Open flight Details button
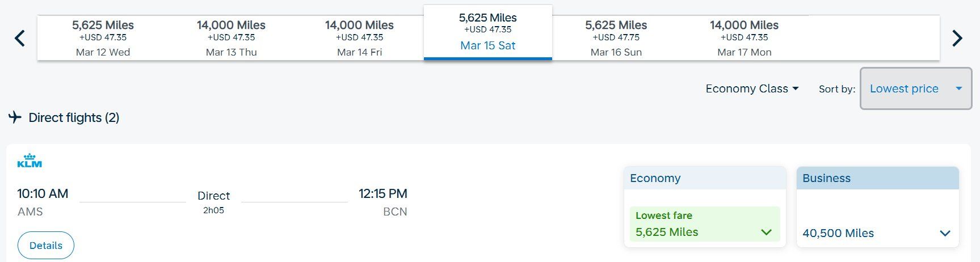The image size is (980, 262). click(x=46, y=246)
